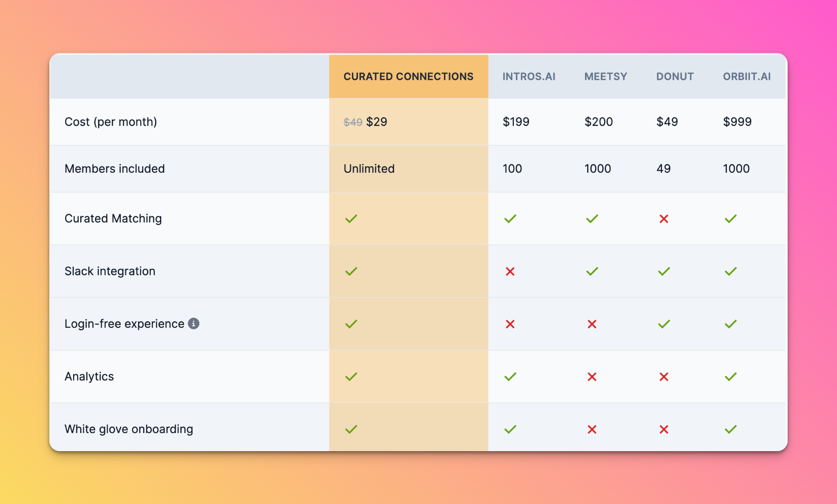Click the Meetsy checkmark for Slack integration
This screenshot has width=837, height=504.
pyautogui.click(x=592, y=271)
